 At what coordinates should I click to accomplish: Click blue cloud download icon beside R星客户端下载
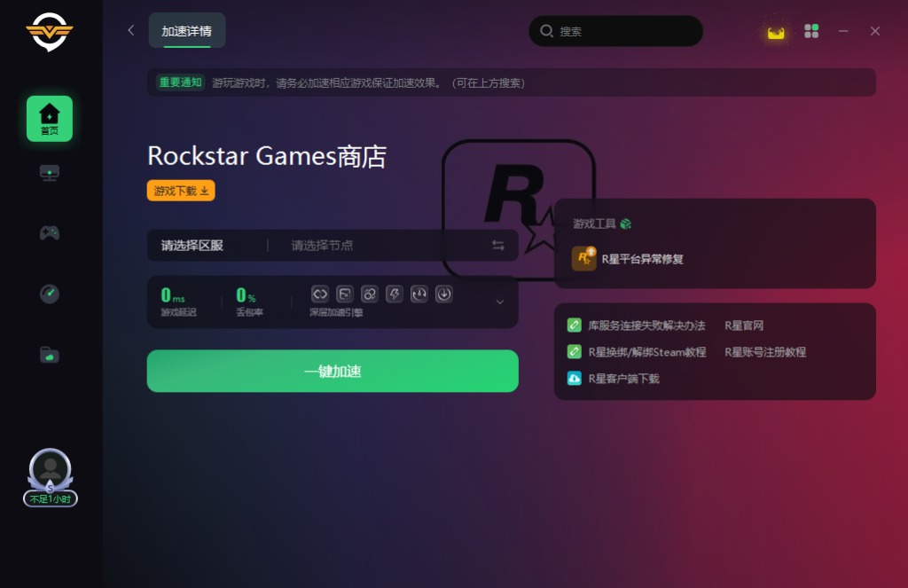[x=574, y=379]
